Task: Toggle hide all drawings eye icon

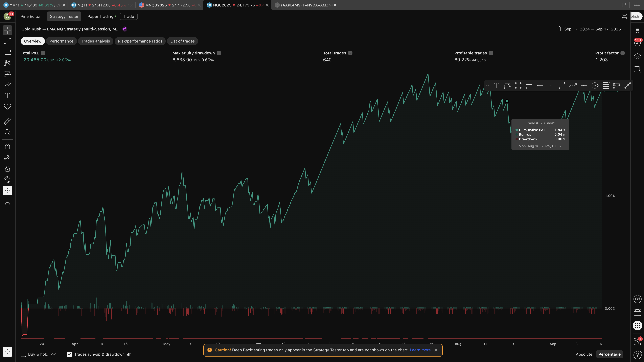Action: point(7,179)
